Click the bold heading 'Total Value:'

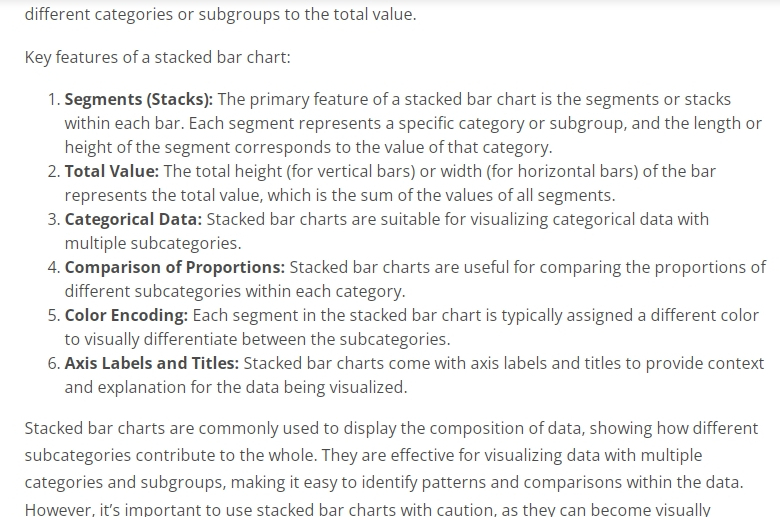pyautogui.click(x=112, y=171)
